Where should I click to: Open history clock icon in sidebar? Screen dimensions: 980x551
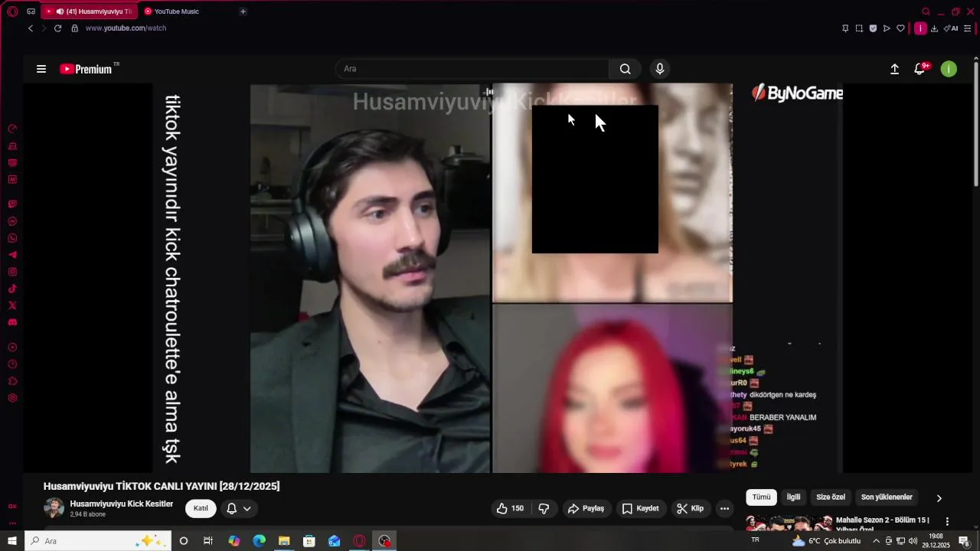pos(12,364)
